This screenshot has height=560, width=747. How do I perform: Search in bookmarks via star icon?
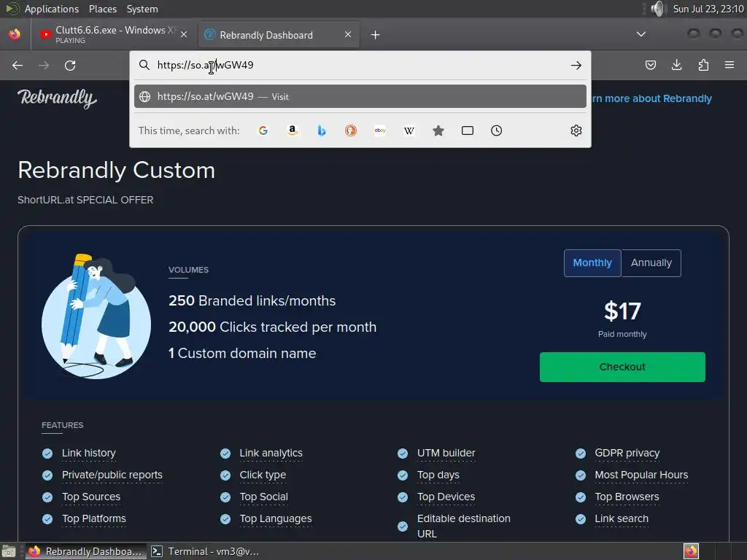coord(438,131)
